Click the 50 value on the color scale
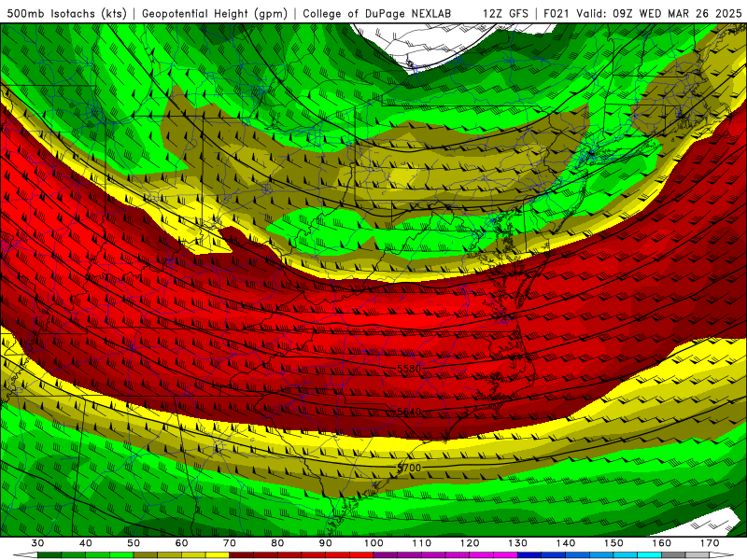 134,543
